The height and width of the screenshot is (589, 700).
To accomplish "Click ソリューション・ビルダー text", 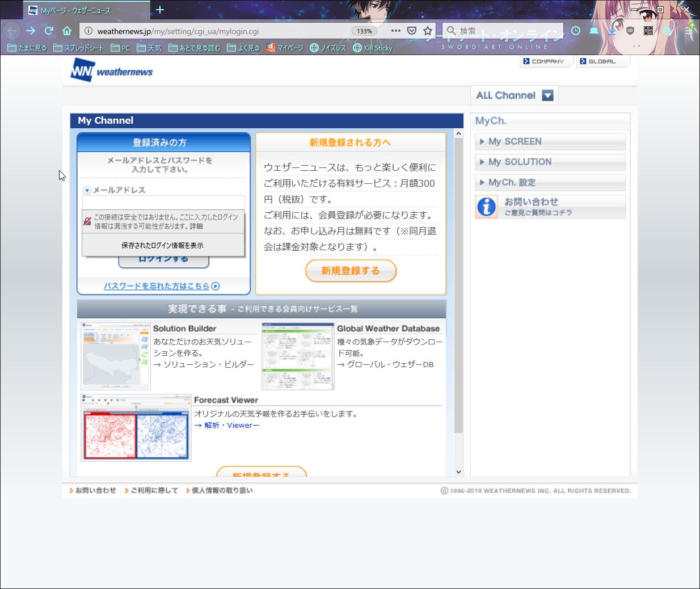I will 208,364.
